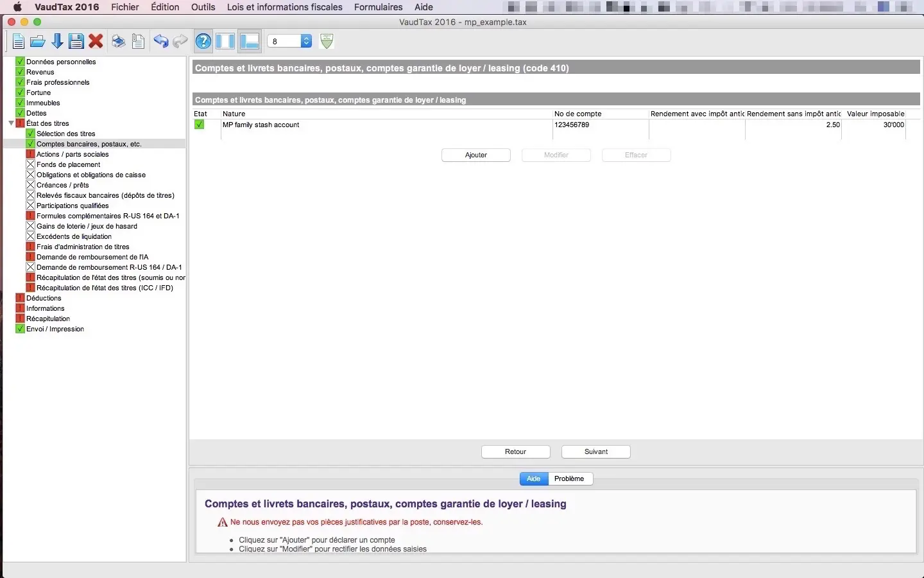Select Informations in the tree
The image size is (924, 578).
click(46, 308)
